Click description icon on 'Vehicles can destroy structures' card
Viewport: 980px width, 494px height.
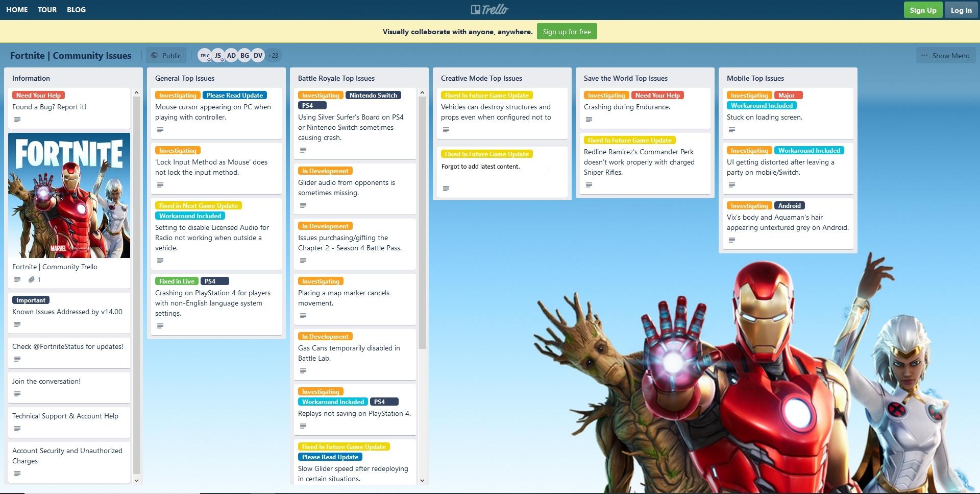(x=446, y=130)
